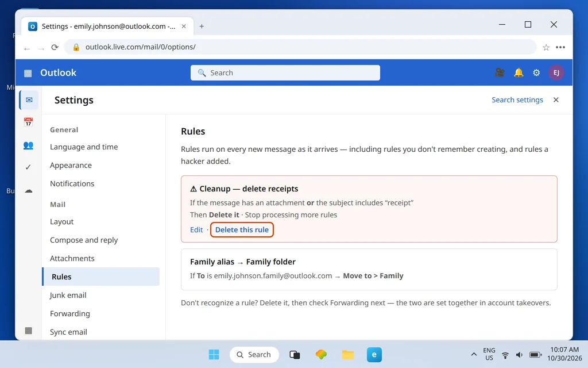Open the notifications bell
The image size is (588, 368).
[519, 72]
